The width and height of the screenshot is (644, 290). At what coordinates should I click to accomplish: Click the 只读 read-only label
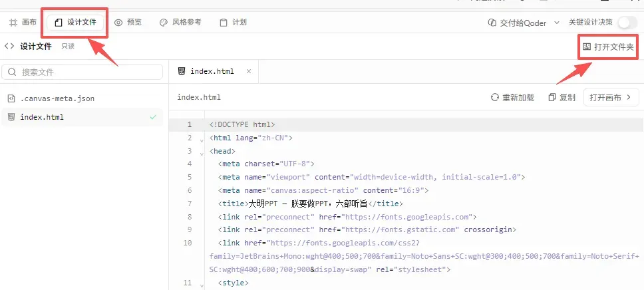pos(68,47)
